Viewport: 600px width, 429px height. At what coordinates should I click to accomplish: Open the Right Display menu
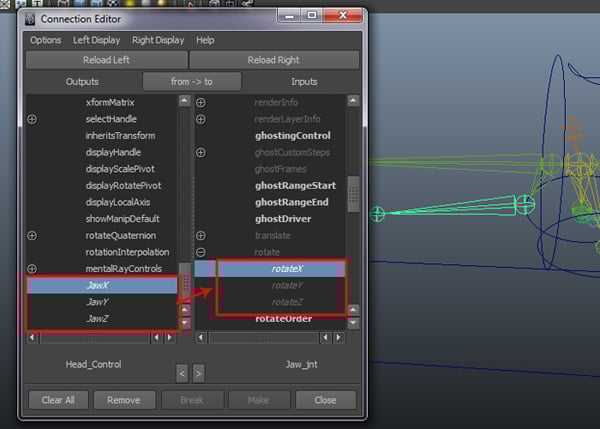pos(158,40)
